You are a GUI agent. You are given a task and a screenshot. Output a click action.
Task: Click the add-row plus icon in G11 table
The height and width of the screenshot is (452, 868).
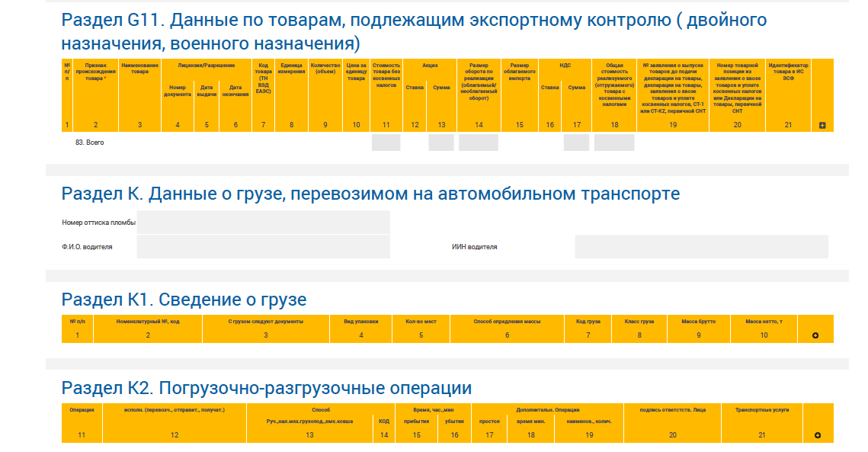[x=822, y=125]
